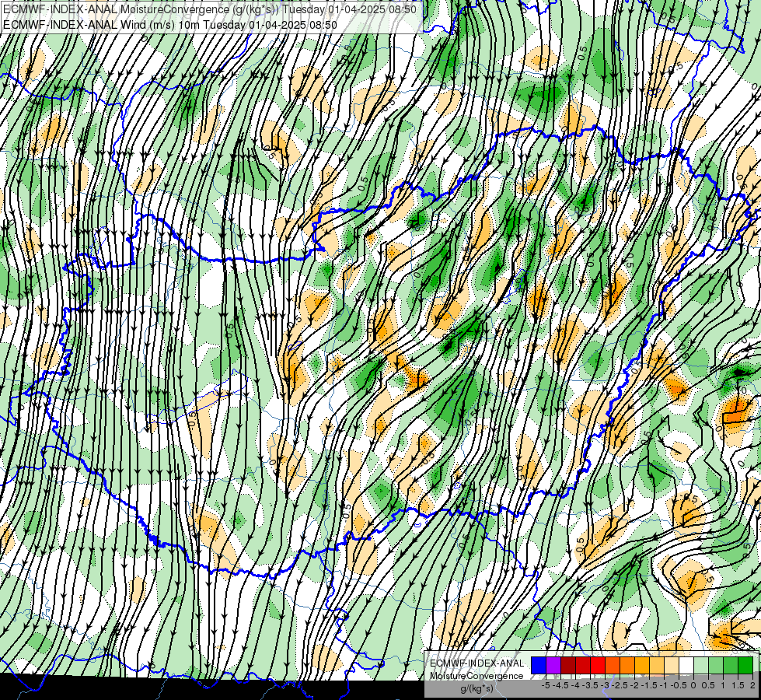This screenshot has height=700, width=761.
Task: Select the maroon swatch between -4 and -3.5
Action: (568, 666)
